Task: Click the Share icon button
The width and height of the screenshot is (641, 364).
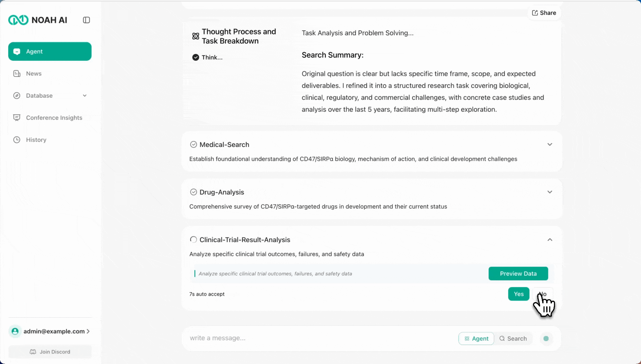Action: pos(544,13)
